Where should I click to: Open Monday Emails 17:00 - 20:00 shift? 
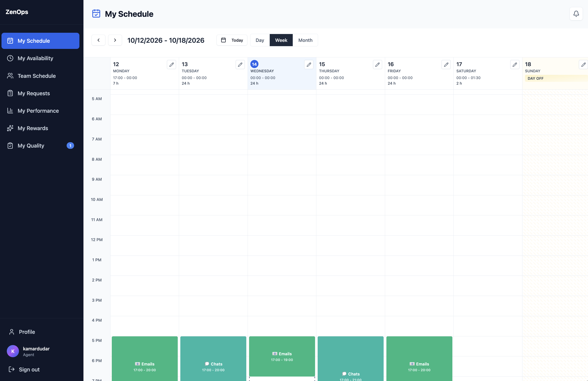(x=145, y=359)
